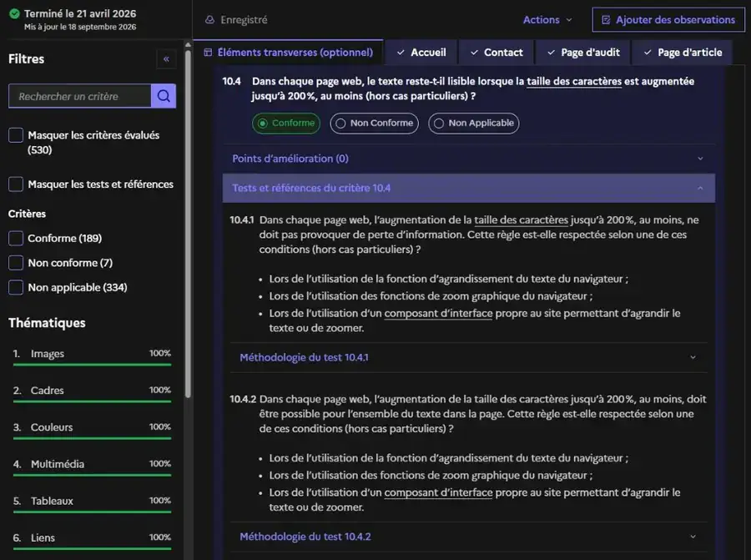Click the Enregistré save status icon

209,20
